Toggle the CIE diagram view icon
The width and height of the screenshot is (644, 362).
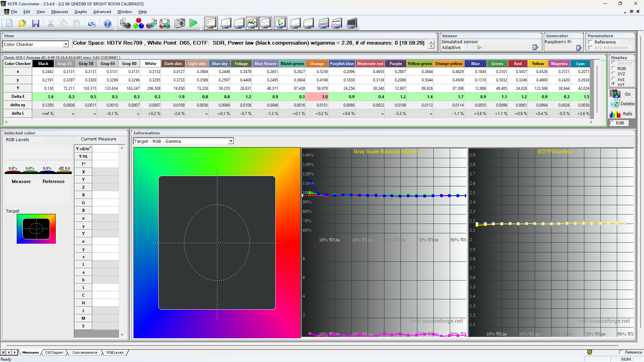pos(280,23)
